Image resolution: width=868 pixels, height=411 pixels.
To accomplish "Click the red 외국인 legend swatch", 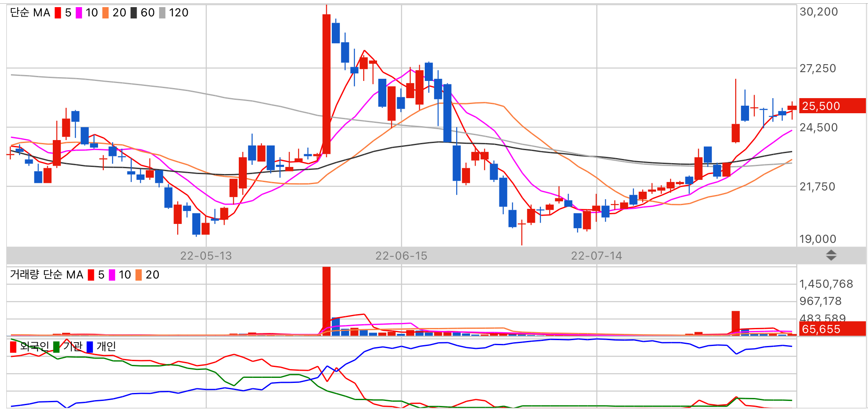I will (x=13, y=347).
